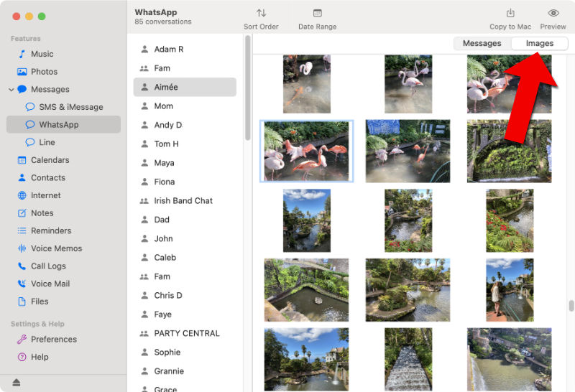This screenshot has height=392, width=575.
Task: Open the Contacts person icon
Action: [x=22, y=177]
